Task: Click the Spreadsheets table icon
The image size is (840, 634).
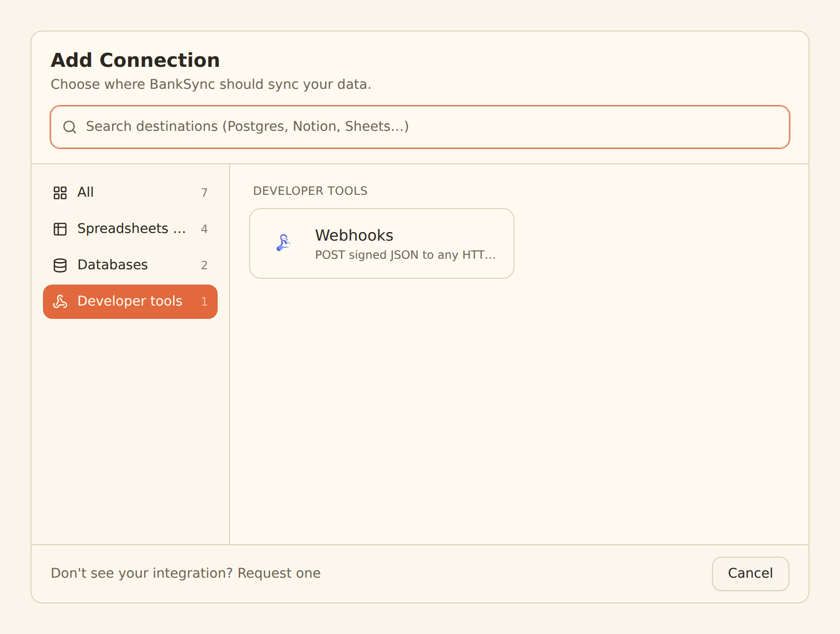Action: [60, 229]
